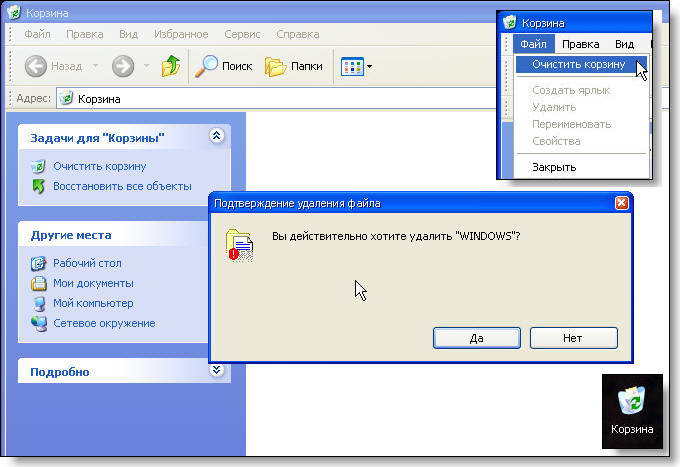The width and height of the screenshot is (680, 467).
Task: Collapse the Задачи для "Корзины" panel
Action: coord(216,136)
